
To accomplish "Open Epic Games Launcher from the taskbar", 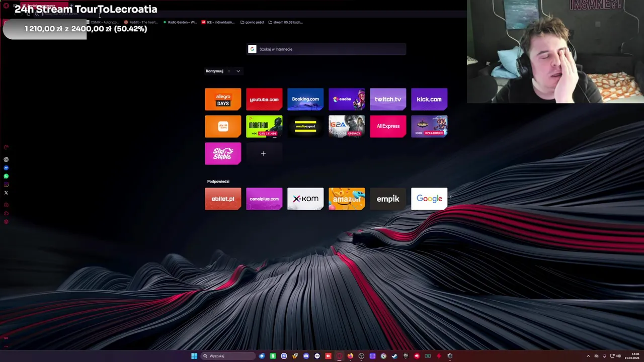I will tap(406, 356).
